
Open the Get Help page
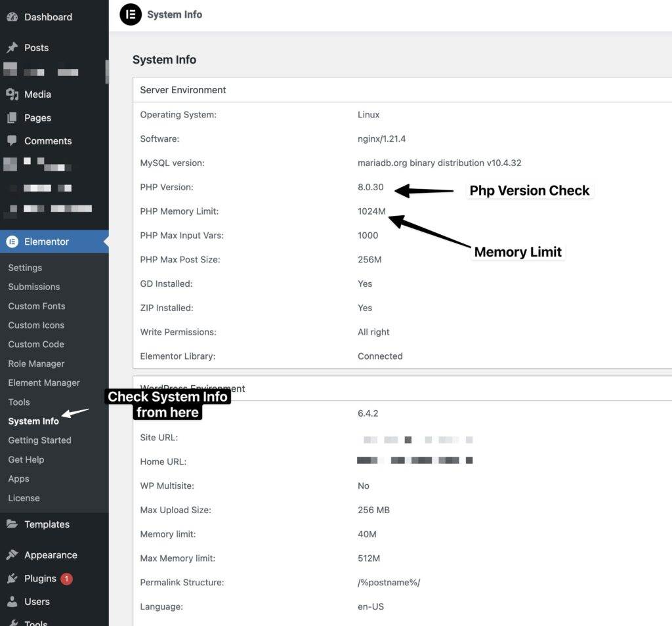click(x=26, y=459)
